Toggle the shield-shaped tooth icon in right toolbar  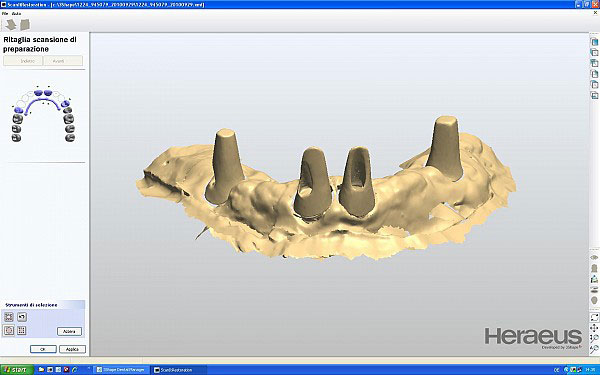(594, 300)
